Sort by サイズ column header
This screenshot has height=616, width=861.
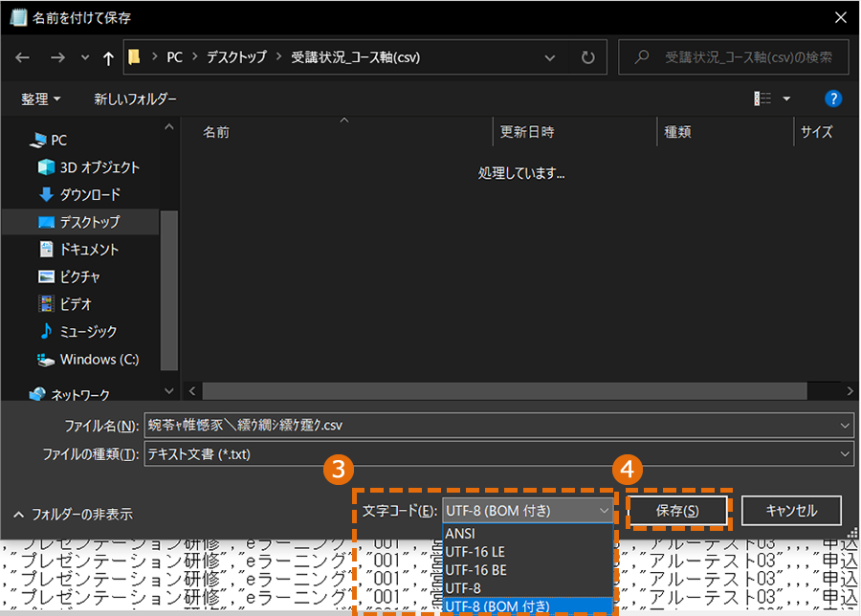(817, 132)
